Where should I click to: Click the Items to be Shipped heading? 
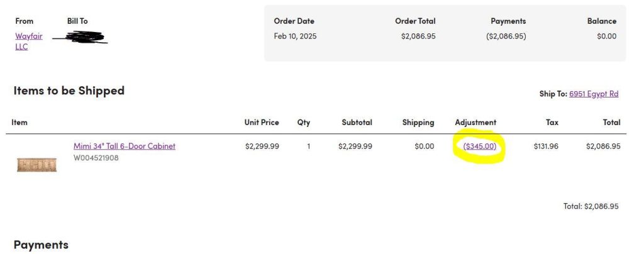coord(69,91)
